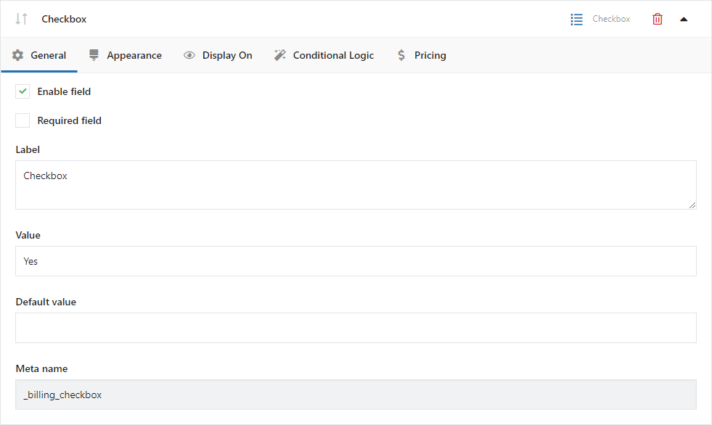Select the Display On tab
The width and height of the screenshot is (712, 425).
(218, 55)
